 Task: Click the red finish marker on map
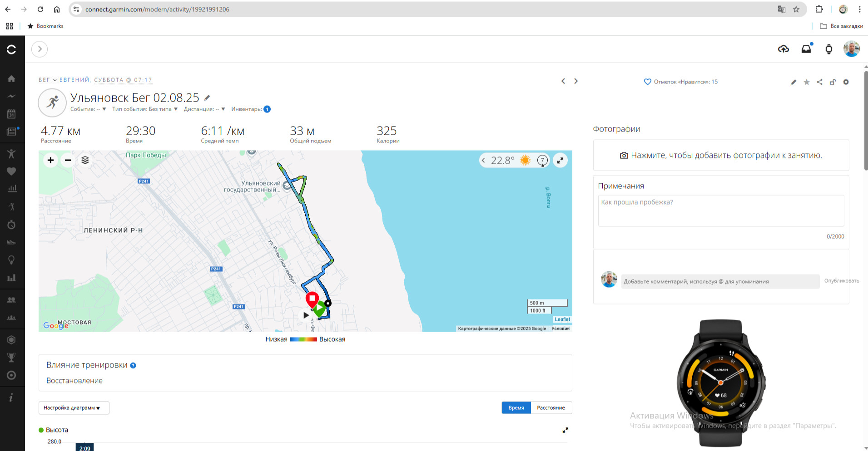[x=312, y=299]
